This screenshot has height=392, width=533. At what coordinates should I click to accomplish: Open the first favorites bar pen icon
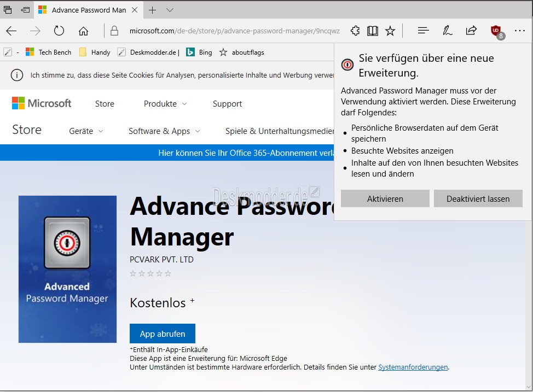pyautogui.click(x=8, y=52)
